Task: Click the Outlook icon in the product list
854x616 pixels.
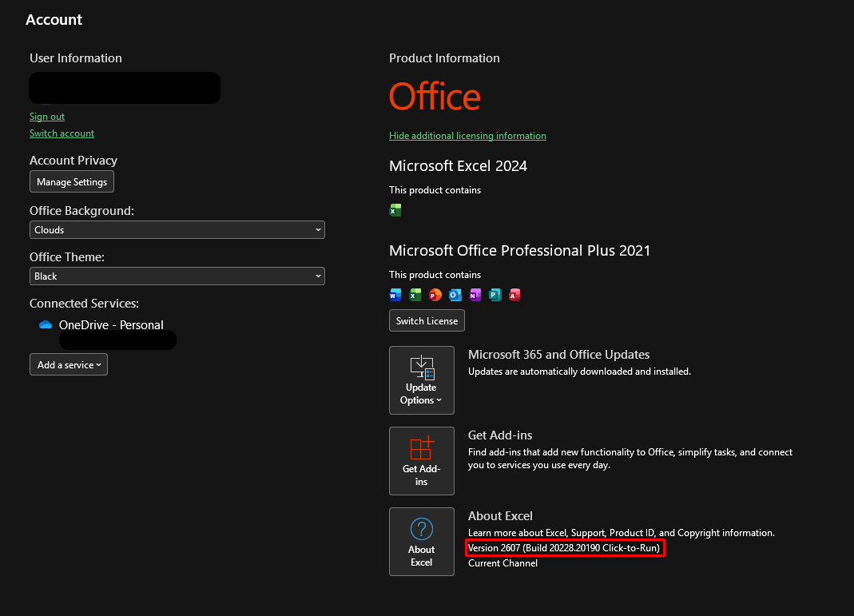Action: coord(455,295)
